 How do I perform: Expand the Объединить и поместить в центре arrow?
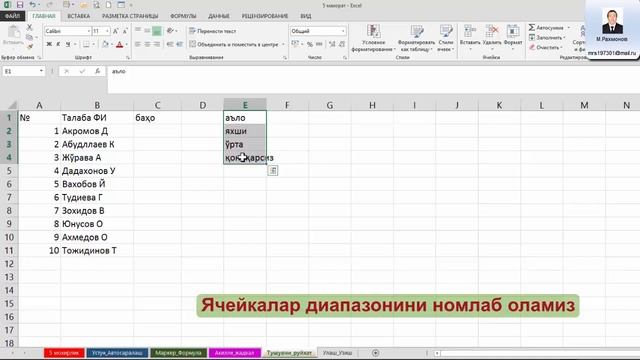coord(283,44)
